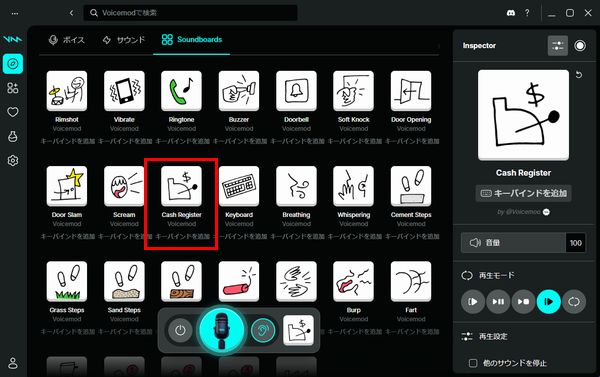
Task: Play the Door Slam sound
Action: click(67, 186)
